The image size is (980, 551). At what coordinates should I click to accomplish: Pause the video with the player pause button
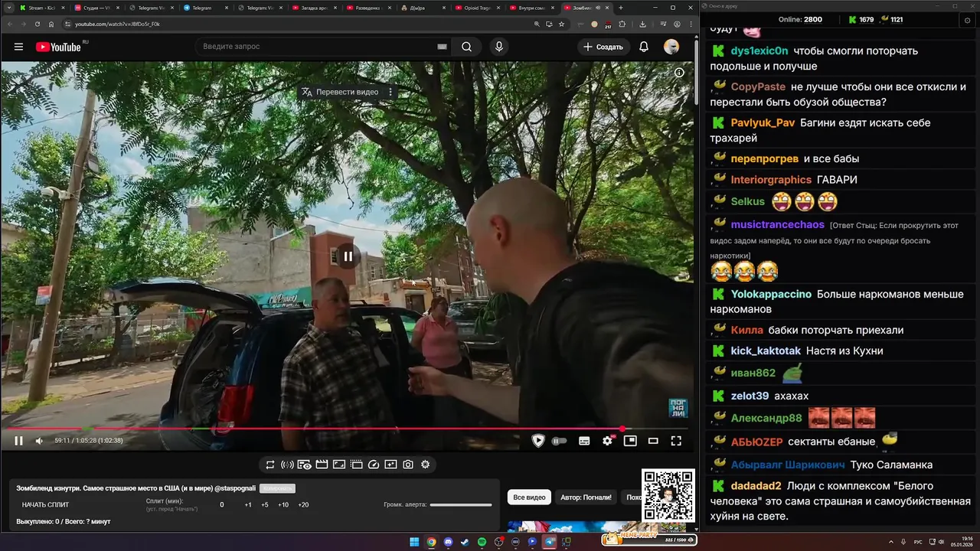(18, 441)
